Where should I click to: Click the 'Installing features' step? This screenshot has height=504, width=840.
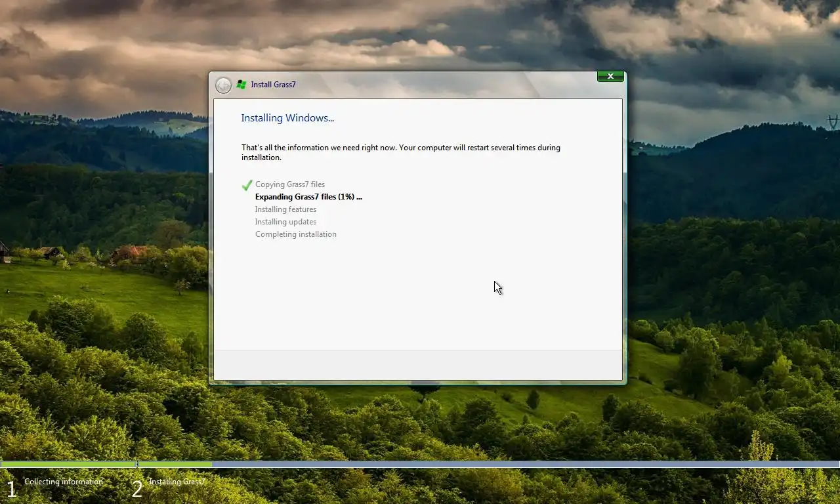tap(285, 209)
